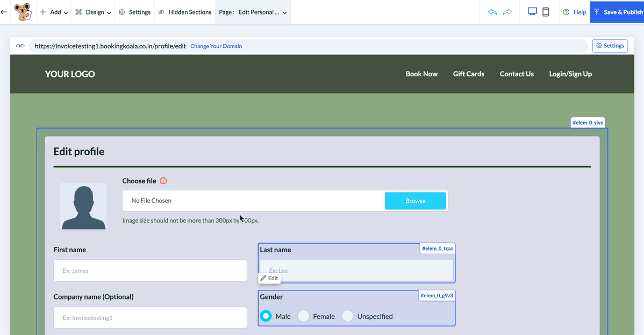Switch to desktop preview
The height and width of the screenshot is (335, 644).
[x=532, y=12]
